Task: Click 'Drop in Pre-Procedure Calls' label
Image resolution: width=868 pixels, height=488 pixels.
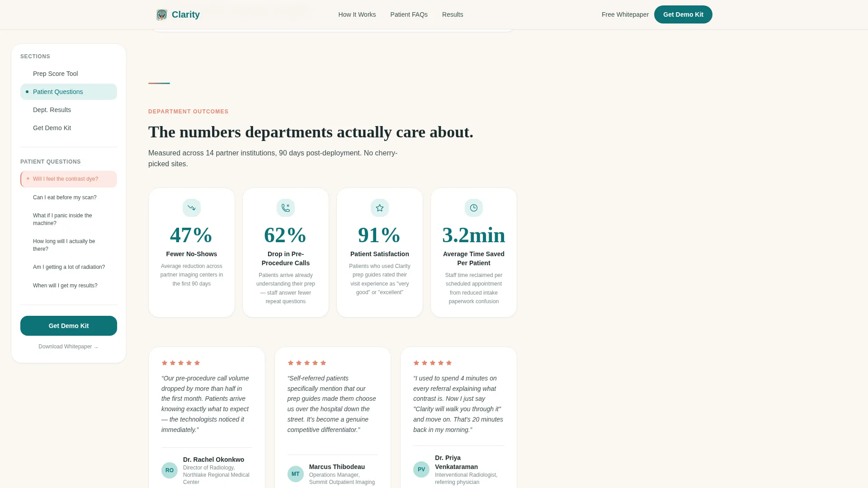Action: click(286, 258)
